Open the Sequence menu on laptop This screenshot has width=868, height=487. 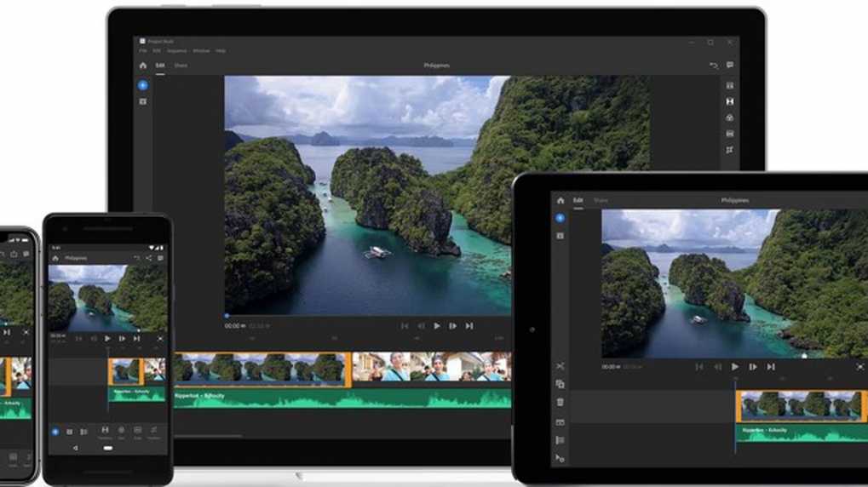click(177, 51)
